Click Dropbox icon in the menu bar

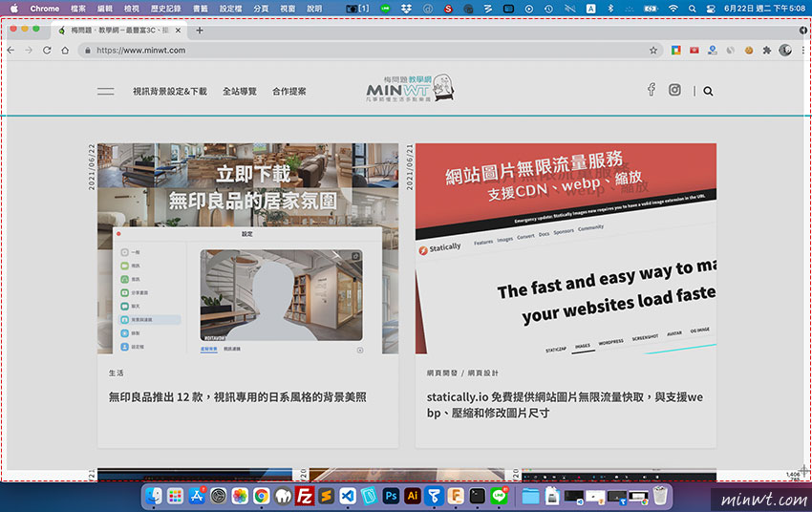tap(407, 9)
